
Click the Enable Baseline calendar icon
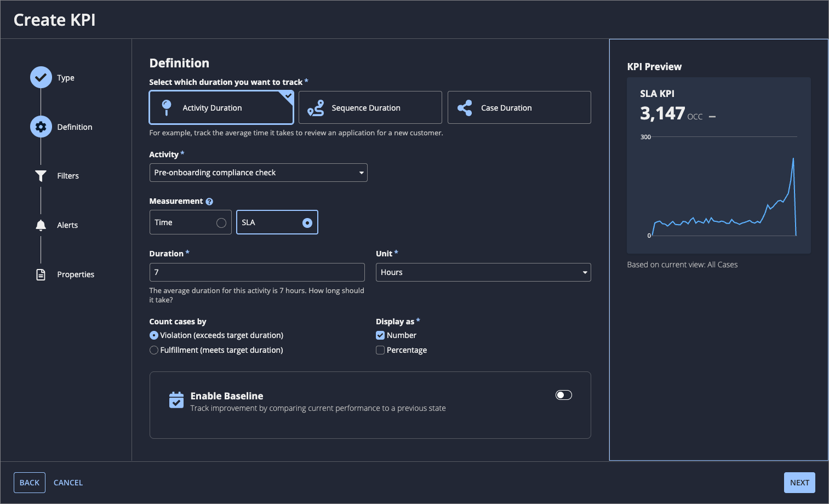click(176, 400)
